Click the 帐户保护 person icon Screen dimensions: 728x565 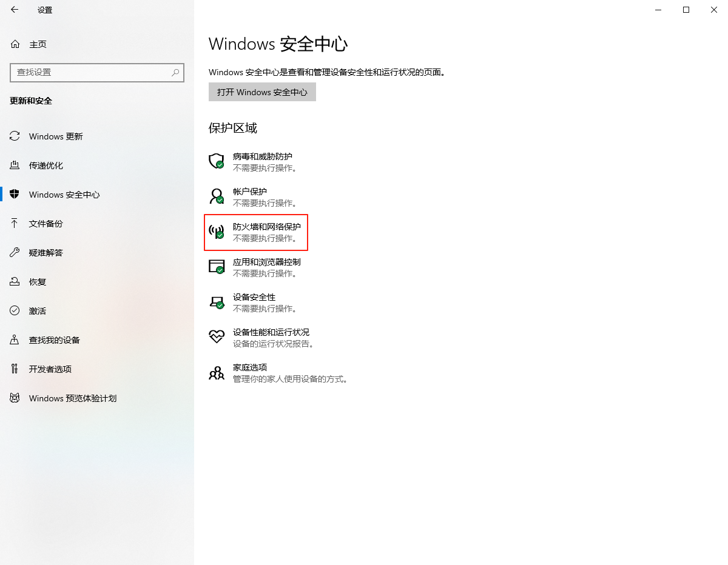pos(217,196)
